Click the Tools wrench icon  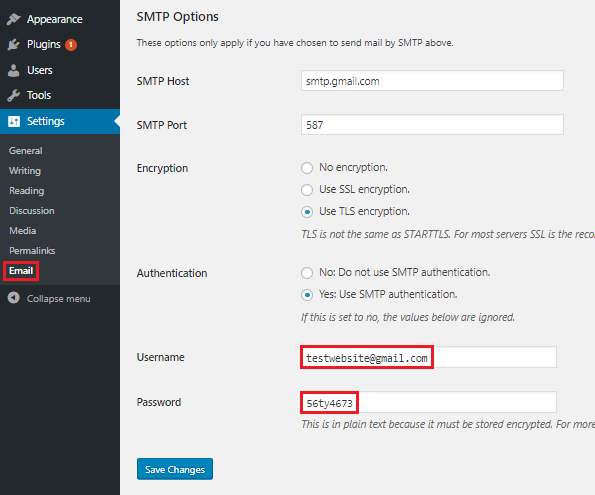click(x=14, y=95)
